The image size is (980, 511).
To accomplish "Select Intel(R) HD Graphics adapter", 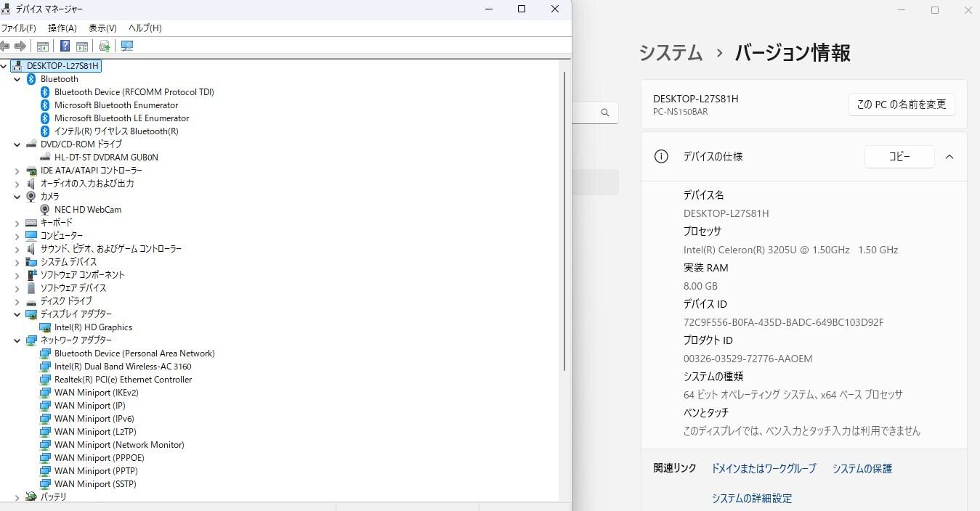I will point(93,327).
